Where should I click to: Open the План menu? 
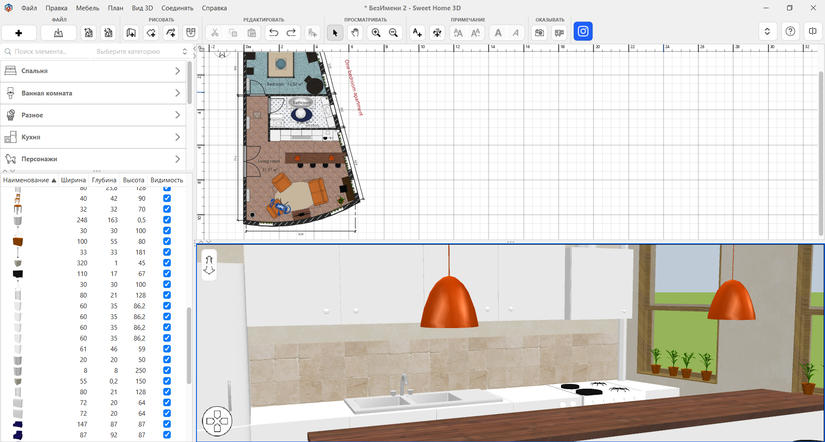click(116, 8)
